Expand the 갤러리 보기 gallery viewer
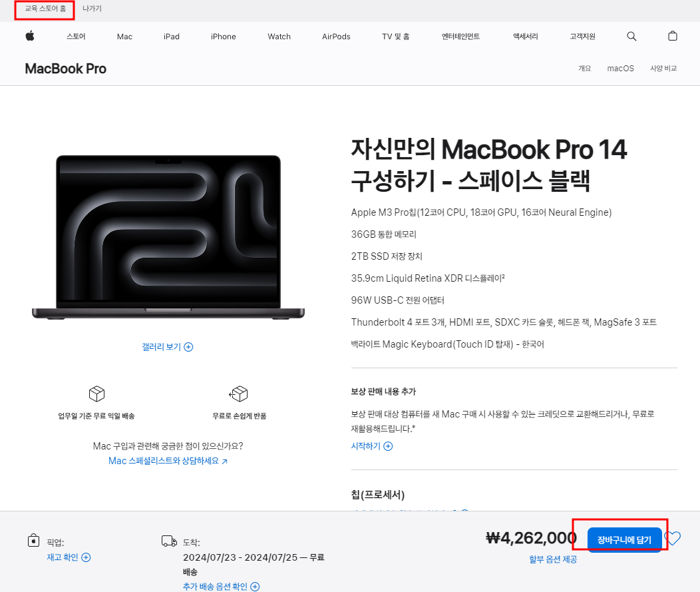 (x=168, y=346)
